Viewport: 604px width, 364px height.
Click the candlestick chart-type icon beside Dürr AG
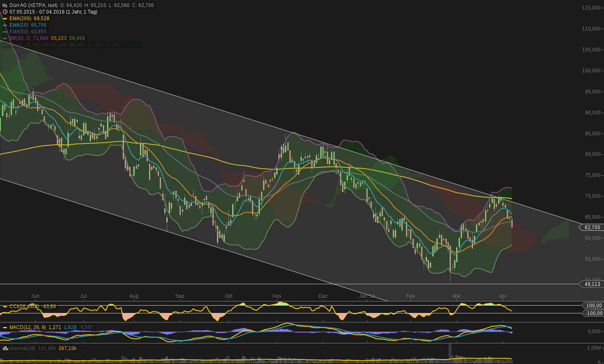click(x=5, y=5)
